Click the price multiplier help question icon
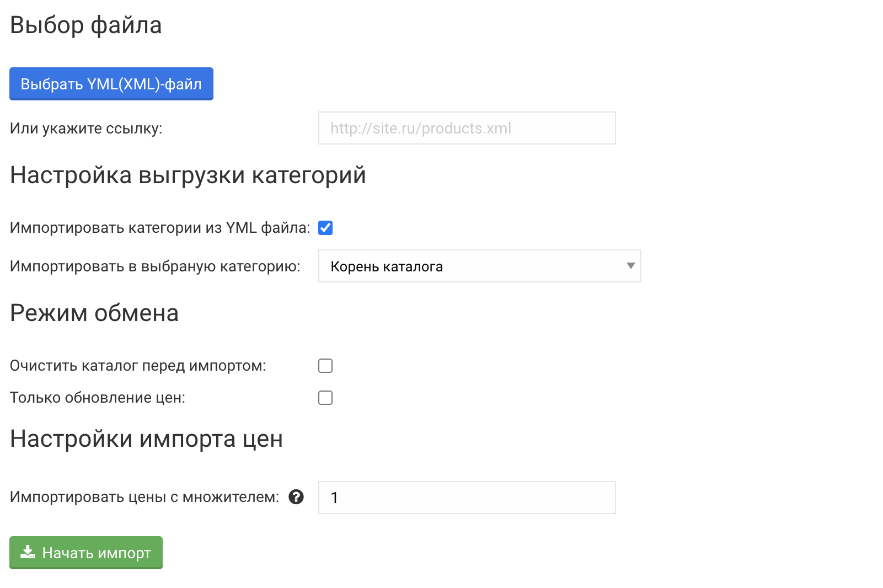Screen dimensions: 883x588 coord(296,497)
